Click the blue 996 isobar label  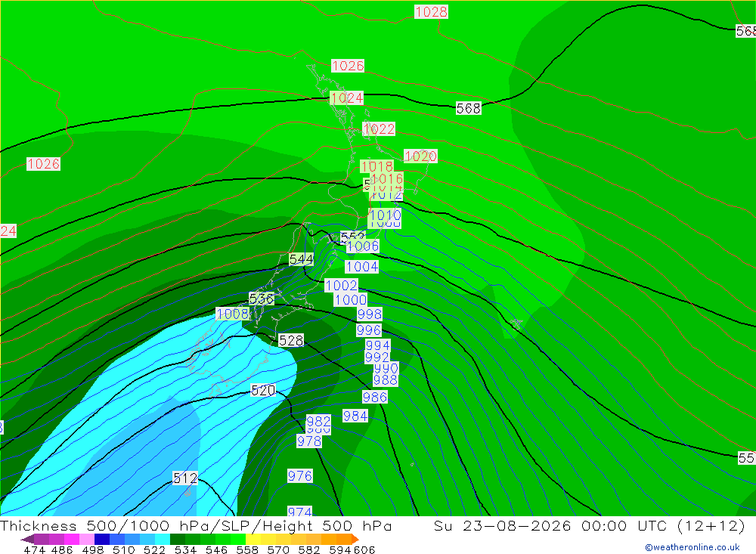pos(369,330)
